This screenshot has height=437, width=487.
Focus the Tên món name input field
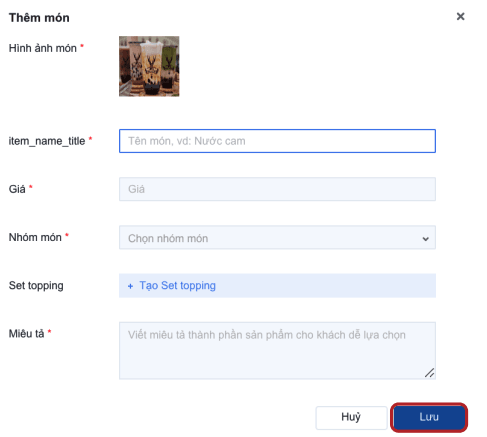[x=277, y=141]
